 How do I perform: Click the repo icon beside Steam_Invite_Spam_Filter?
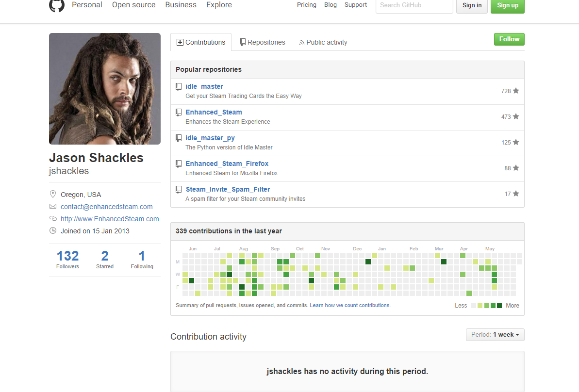pos(179,190)
